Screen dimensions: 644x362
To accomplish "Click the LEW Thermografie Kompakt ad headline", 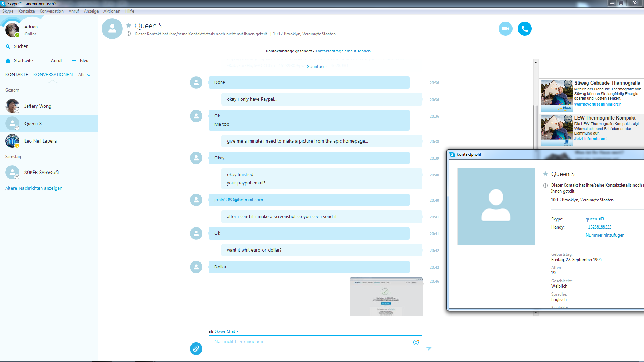I will coord(605,118).
